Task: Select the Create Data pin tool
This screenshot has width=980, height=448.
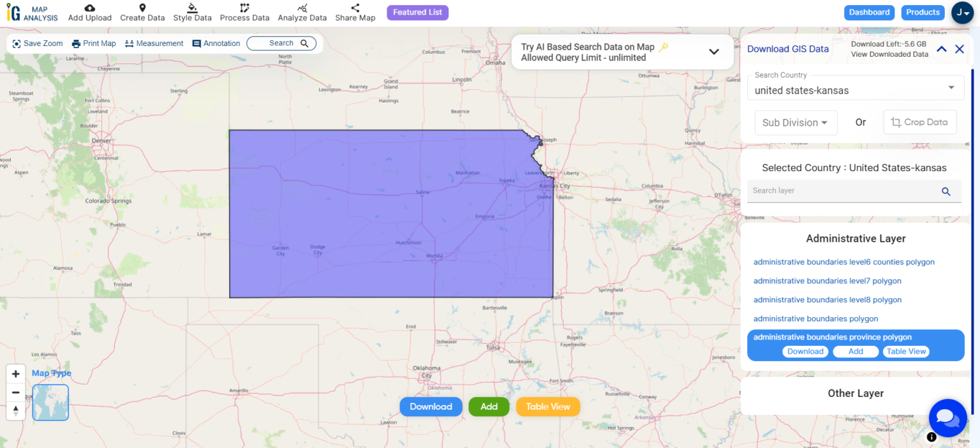Action: pyautogui.click(x=142, y=11)
